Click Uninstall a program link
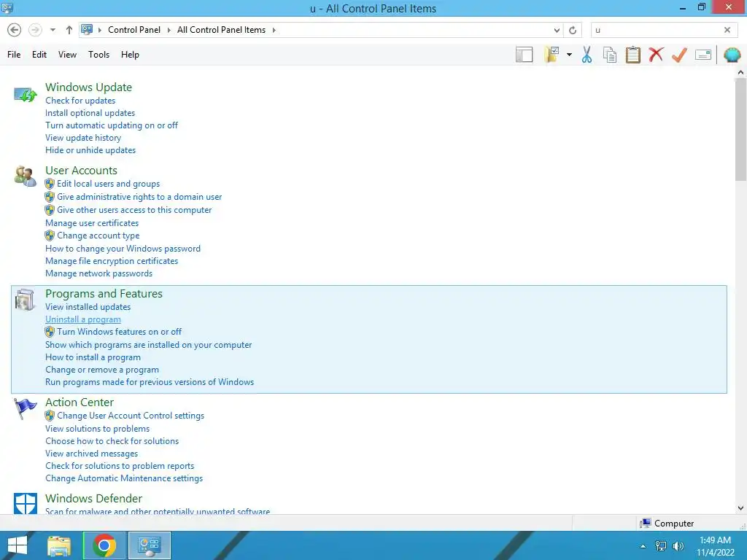747x560 pixels. click(83, 319)
